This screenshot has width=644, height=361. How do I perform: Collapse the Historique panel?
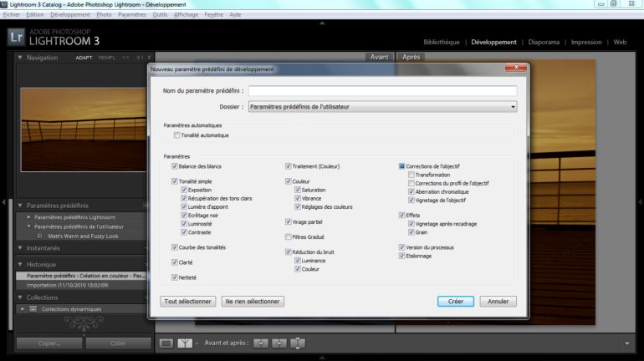click(x=21, y=264)
